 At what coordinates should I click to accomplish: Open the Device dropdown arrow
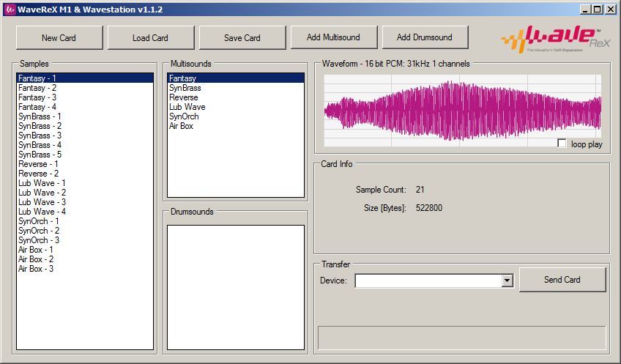pyautogui.click(x=507, y=281)
